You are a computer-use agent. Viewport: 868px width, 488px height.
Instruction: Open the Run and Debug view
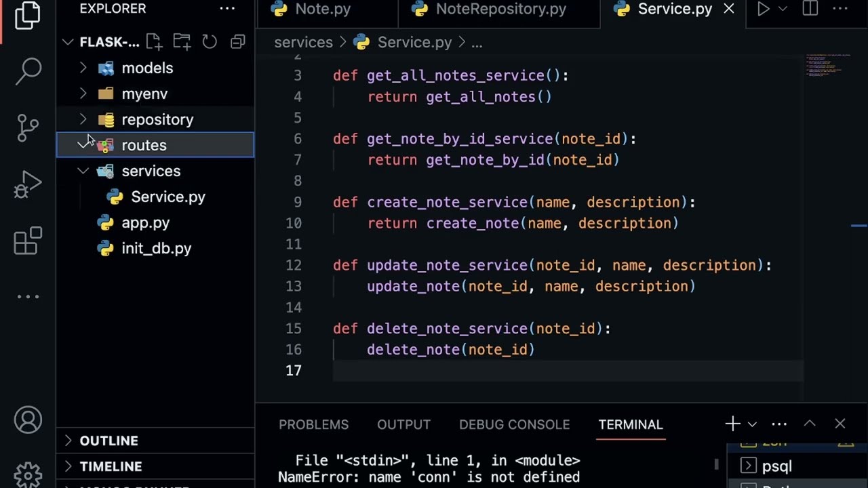pyautogui.click(x=28, y=184)
